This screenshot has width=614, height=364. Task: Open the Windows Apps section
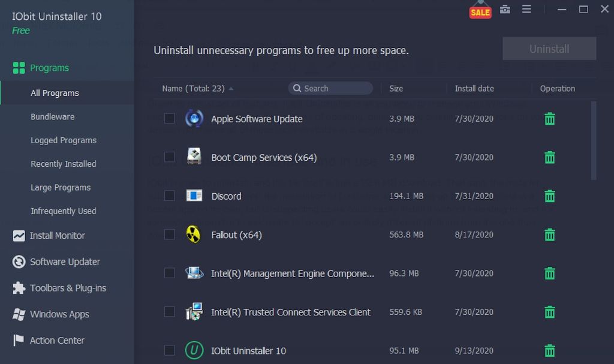pos(59,314)
